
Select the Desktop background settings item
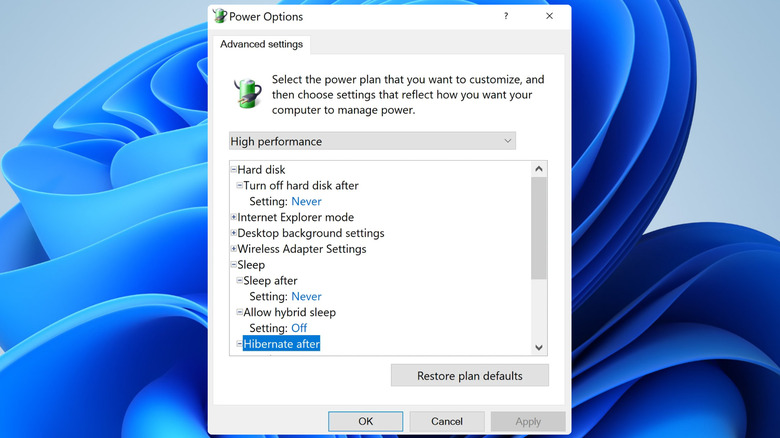[x=310, y=233]
